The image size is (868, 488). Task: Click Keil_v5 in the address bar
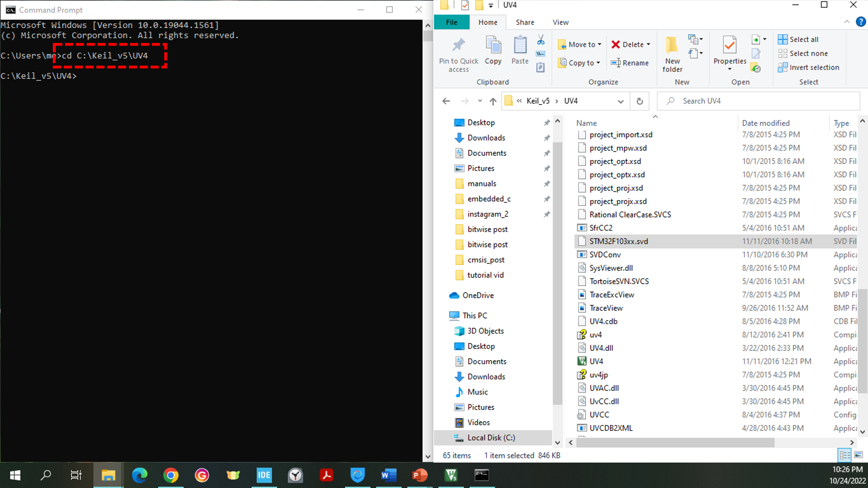tap(538, 101)
